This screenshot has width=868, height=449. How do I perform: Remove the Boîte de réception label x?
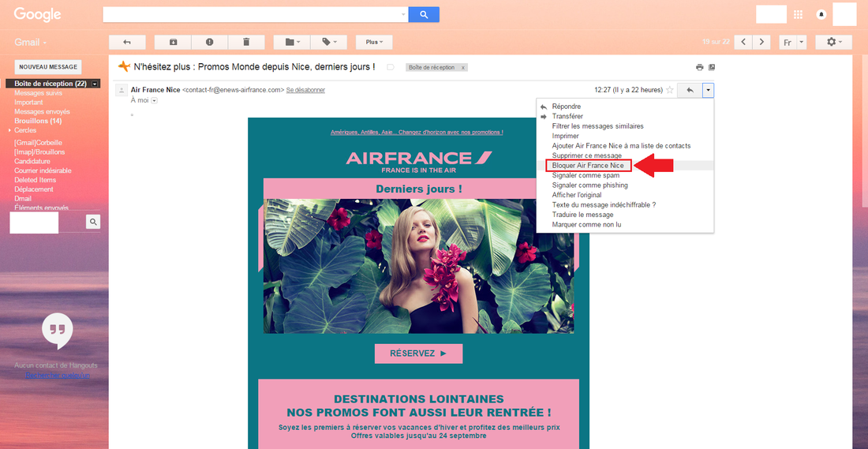click(x=462, y=68)
